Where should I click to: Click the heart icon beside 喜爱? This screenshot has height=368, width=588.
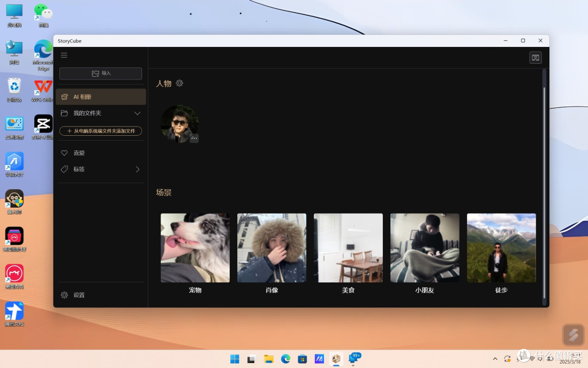click(64, 153)
